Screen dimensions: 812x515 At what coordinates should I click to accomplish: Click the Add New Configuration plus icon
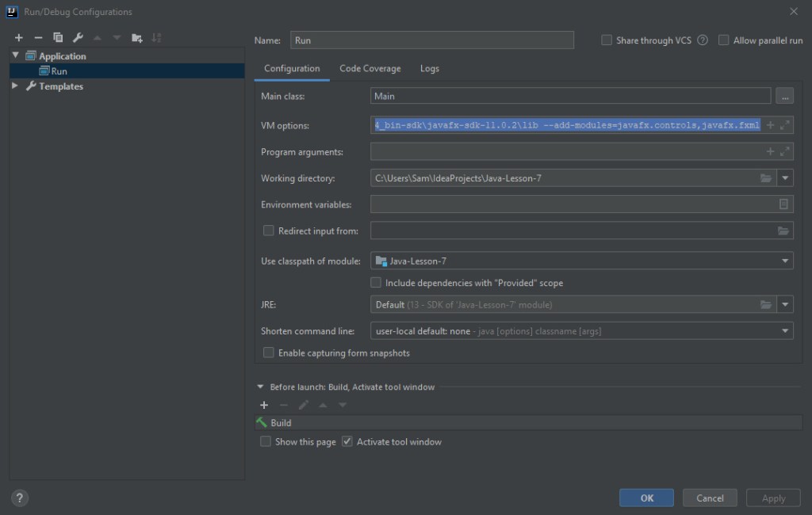(19, 38)
